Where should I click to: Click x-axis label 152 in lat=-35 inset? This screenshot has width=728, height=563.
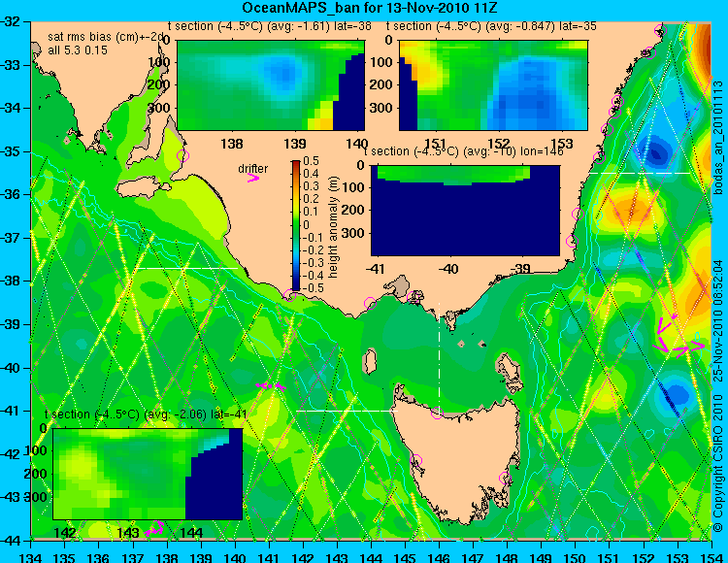[499, 143]
